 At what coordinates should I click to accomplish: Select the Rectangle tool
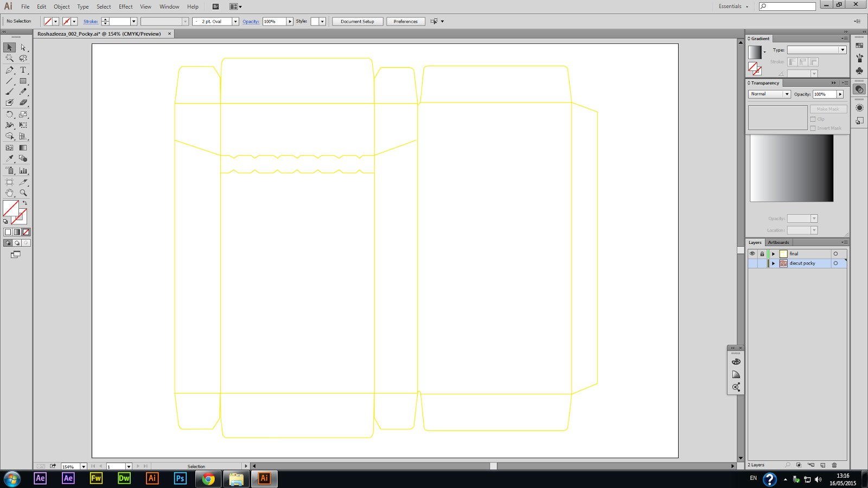[x=22, y=81]
